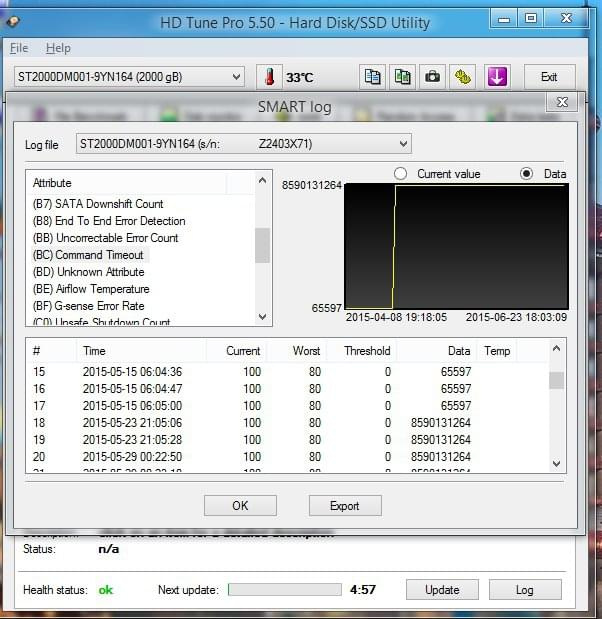Click the copy text to clipboard icon
This screenshot has height=619, width=602.
(373, 77)
